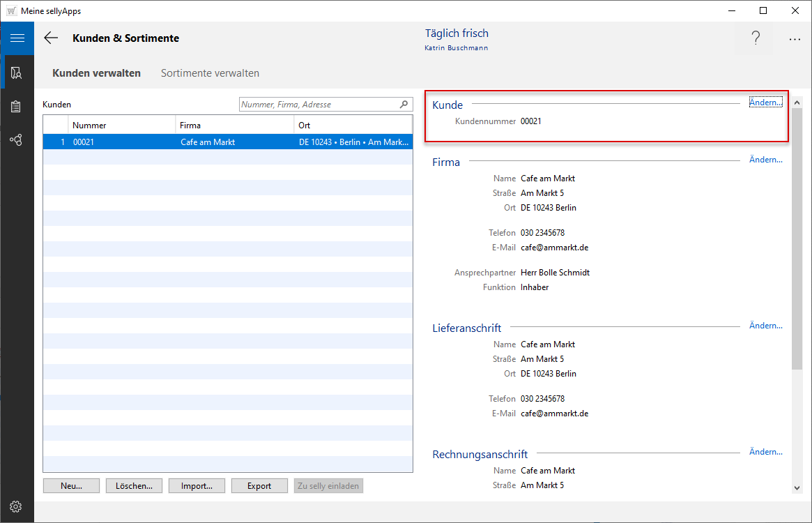Focus the Nummer, Firma, Adresse search field
The width and height of the screenshot is (812, 523).
pyautogui.click(x=319, y=105)
